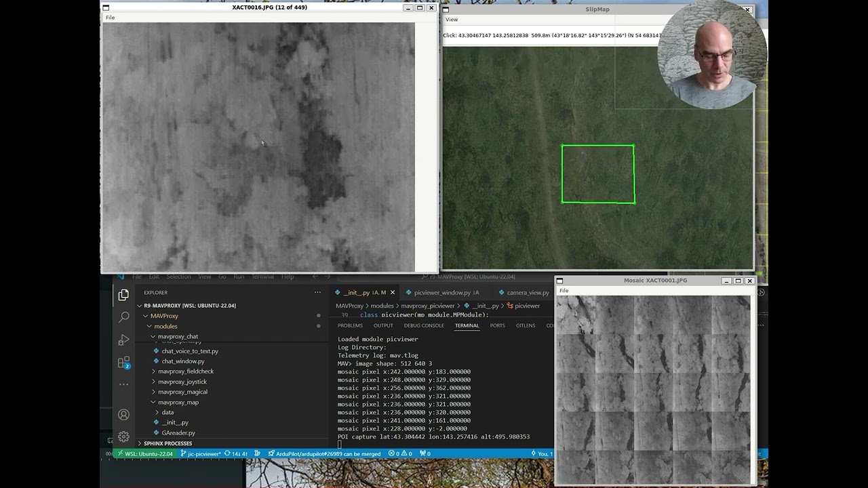Screen dimensions: 868x488
Task: Open the Help menu in VS Code
Action: (x=288, y=277)
